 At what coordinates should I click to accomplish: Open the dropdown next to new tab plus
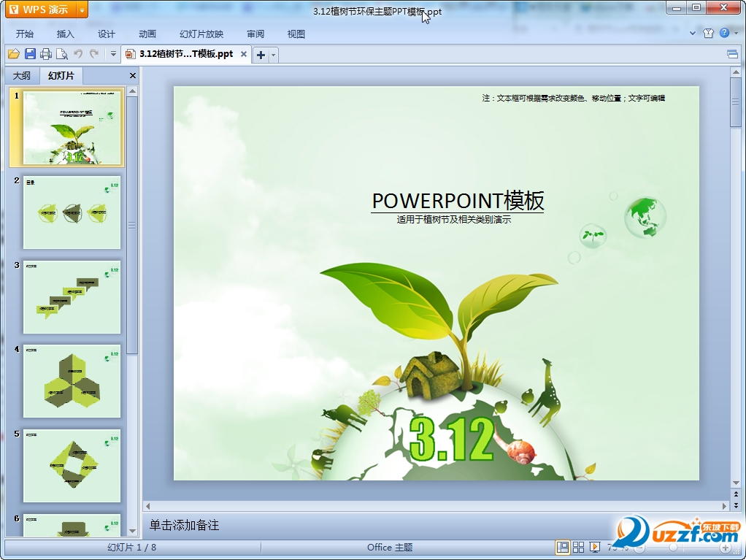pos(273,55)
